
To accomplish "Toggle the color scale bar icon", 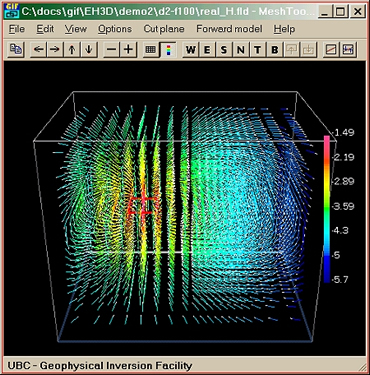I will click(x=168, y=50).
